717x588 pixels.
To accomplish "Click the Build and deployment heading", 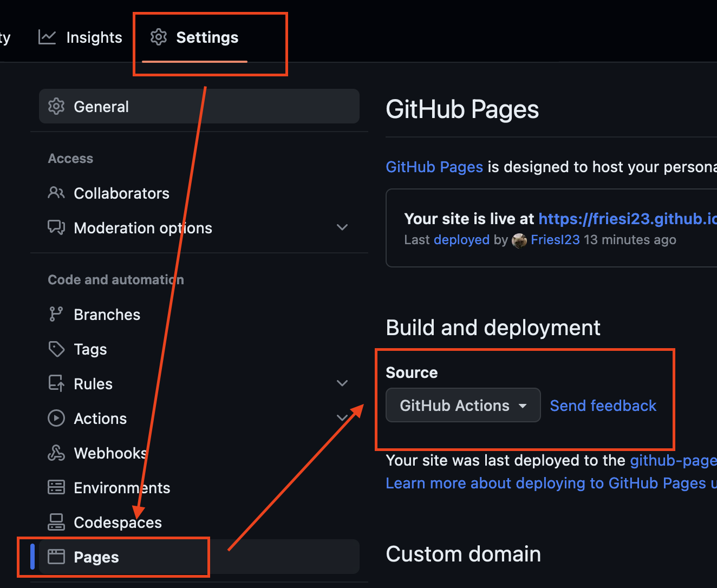I will 493,328.
